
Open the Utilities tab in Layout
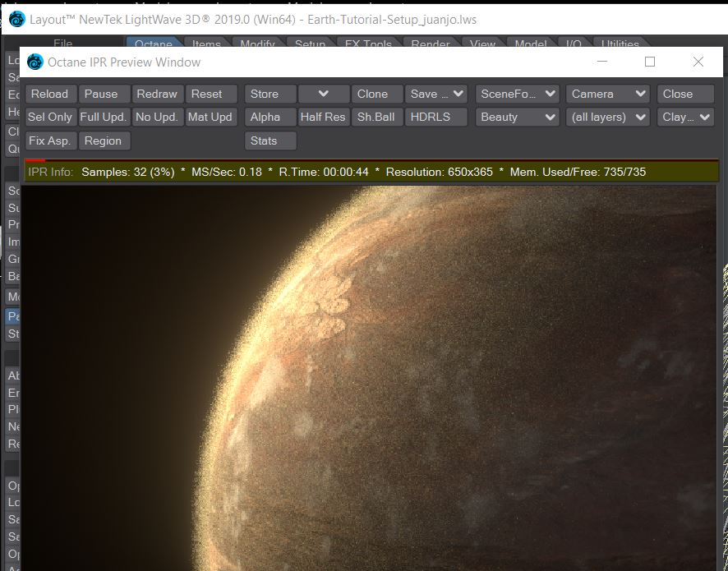pyautogui.click(x=620, y=43)
